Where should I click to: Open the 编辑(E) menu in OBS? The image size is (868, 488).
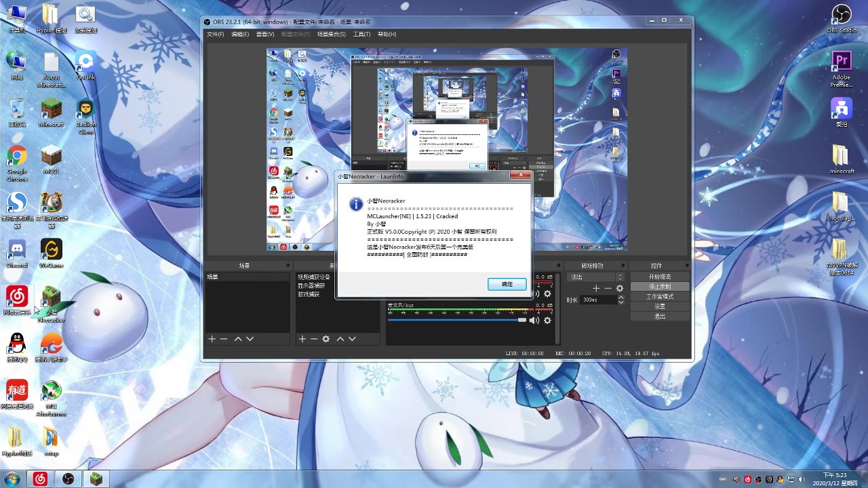coord(240,34)
